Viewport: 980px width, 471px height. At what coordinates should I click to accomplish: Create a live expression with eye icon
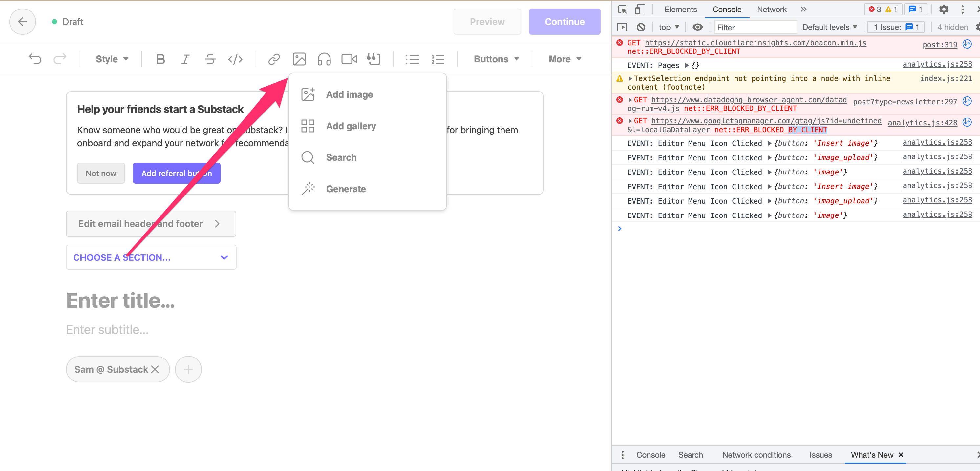click(698, 27)
